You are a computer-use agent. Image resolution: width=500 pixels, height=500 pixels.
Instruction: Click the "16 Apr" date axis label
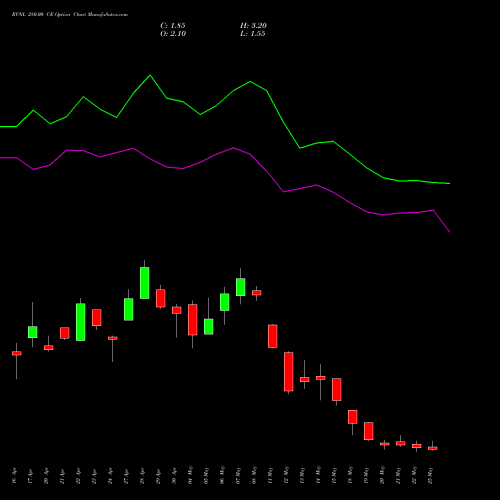pyautogui.click(x=14, y=476)
